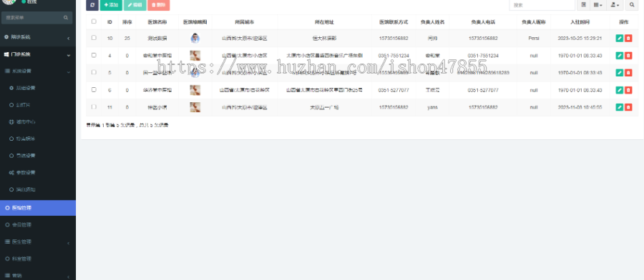Click the '0351-5277077' contact cell in row ID 6
The width and height of the screenshot is (644, 280).
(393, 90)
